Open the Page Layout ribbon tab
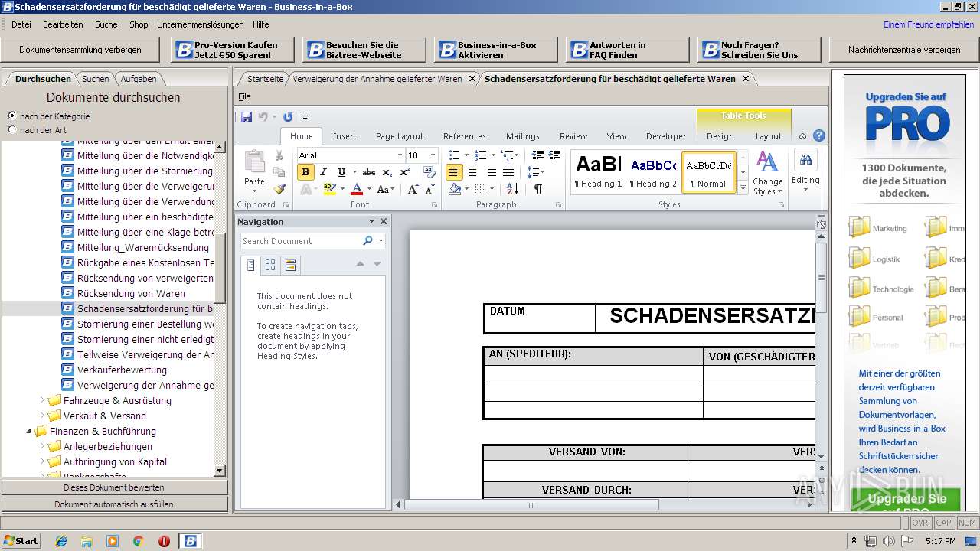Viewport: 980px width, 551px height. 400,136
